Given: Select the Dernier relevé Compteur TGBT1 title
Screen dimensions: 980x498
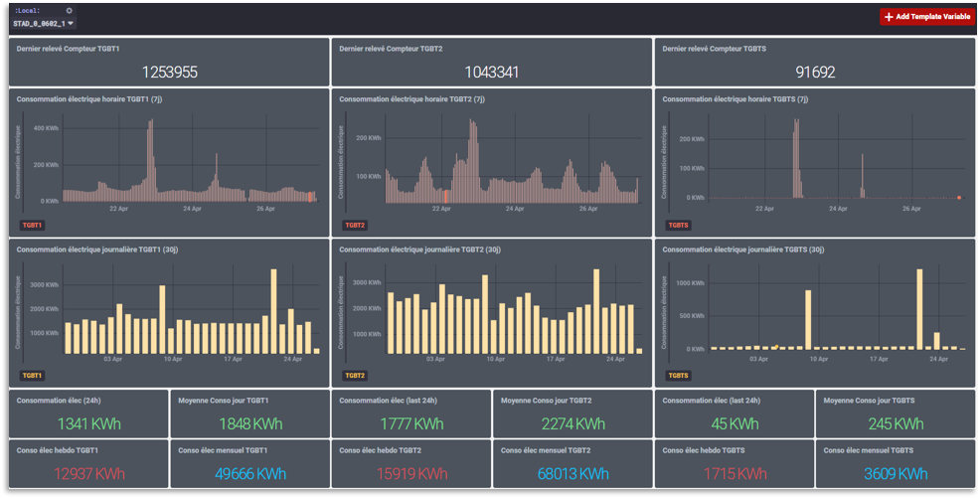Looking at the screenshot, I should (x=69, y=49).
